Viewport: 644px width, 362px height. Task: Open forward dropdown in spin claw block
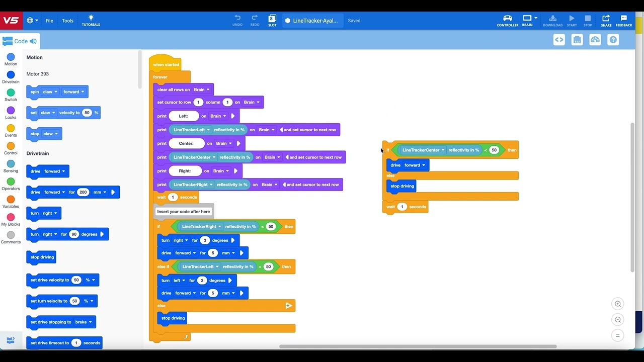click(73, 92)
